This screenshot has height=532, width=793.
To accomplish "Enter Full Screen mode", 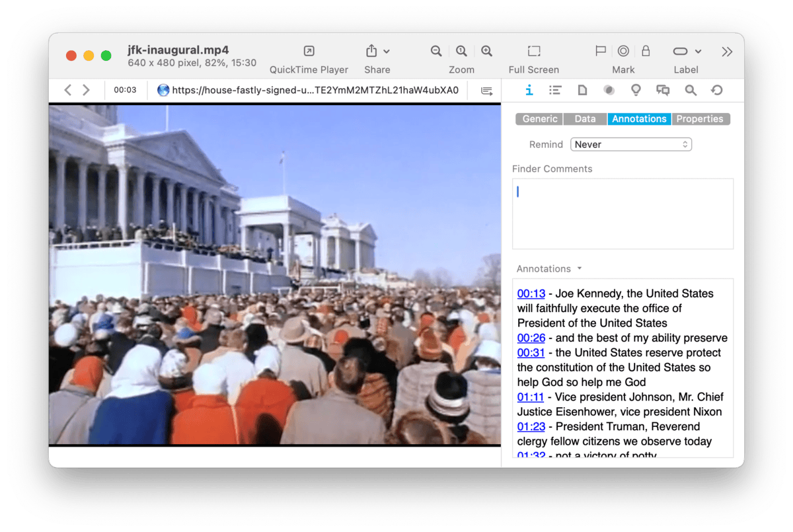I will coord(534,52).
